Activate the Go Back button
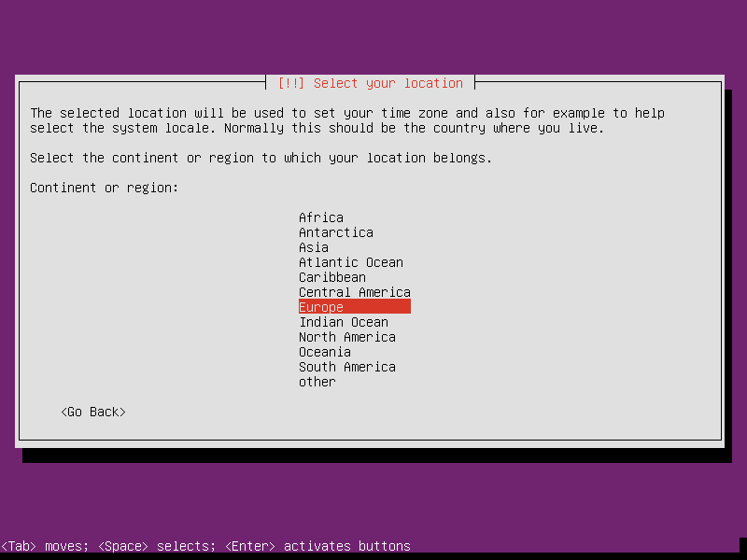747x560 pixels. tap(92, 412)
